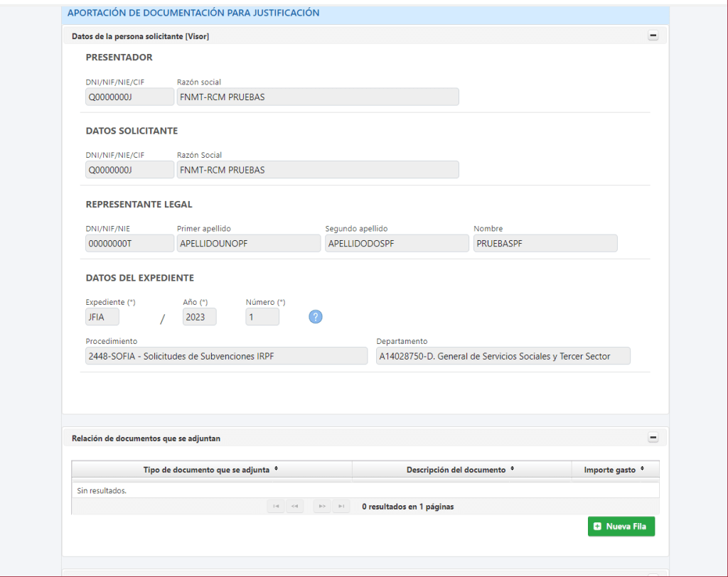Click the blue help question mark icon

pos(316,317)
